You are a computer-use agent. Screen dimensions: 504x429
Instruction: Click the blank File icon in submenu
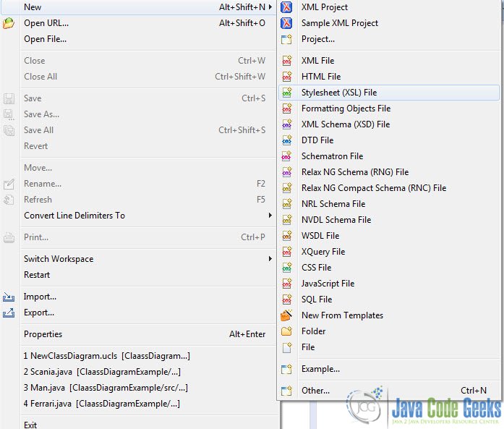[x=286, y=347]
